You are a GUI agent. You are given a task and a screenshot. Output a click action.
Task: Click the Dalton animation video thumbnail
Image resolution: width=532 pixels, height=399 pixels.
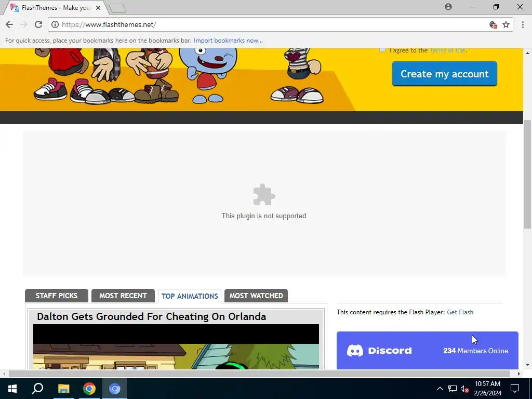pos(176,347)
